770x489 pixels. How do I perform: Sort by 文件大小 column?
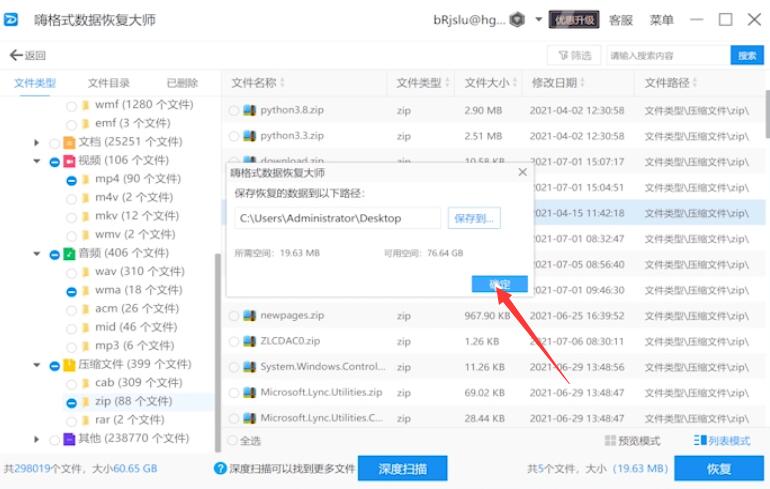pyautogui.click(x=490, y=82)
